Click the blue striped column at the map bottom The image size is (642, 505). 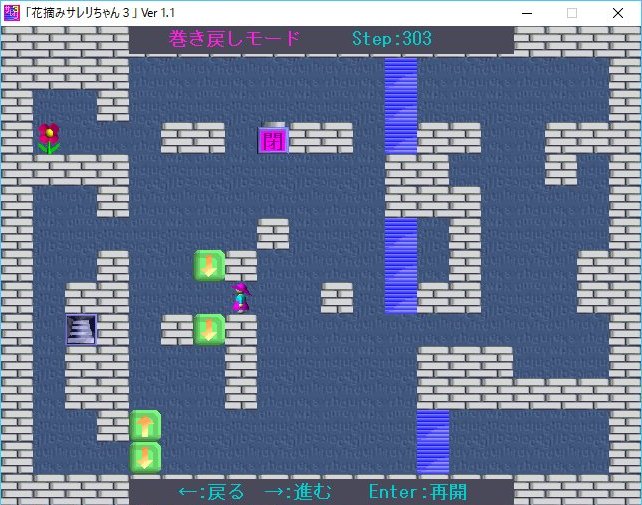(x=433, y=441)
